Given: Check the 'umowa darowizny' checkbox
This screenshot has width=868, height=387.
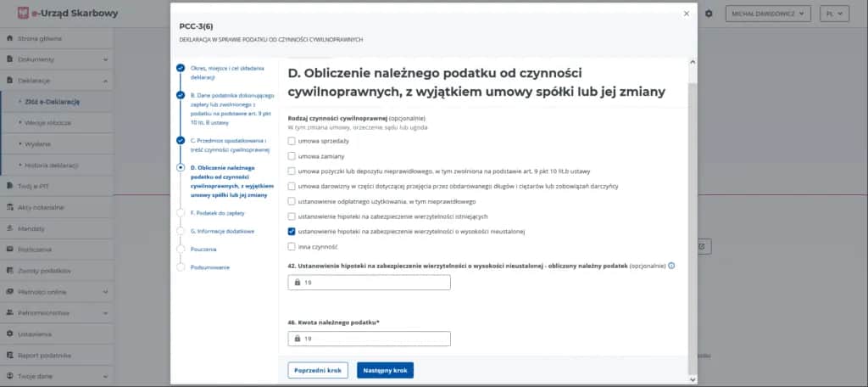Looking at the screenshot, I should (292, 187).
